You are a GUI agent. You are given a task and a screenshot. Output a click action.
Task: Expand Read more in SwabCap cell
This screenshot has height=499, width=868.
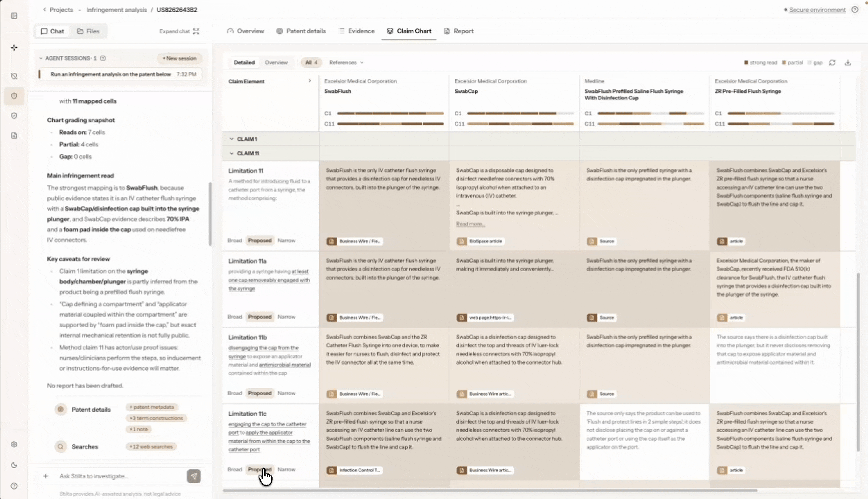point(470,224)
